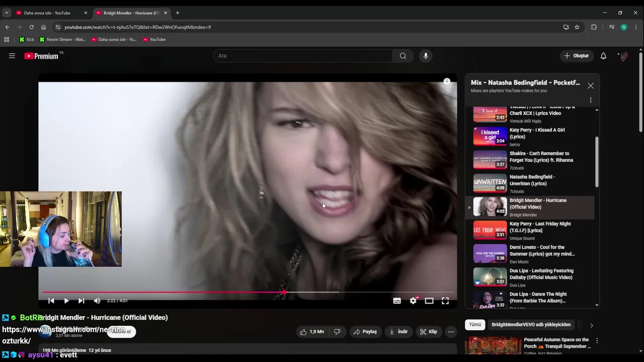Switch to theater mode
The image size is (644, 362).
pyautogui.click(x=429, y=301)
